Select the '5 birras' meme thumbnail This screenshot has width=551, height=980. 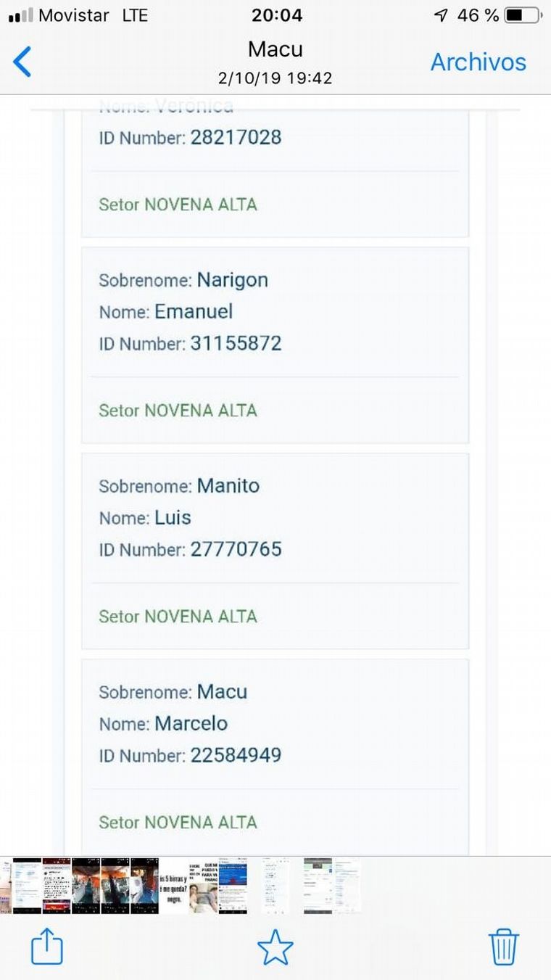tap(174, 886)
